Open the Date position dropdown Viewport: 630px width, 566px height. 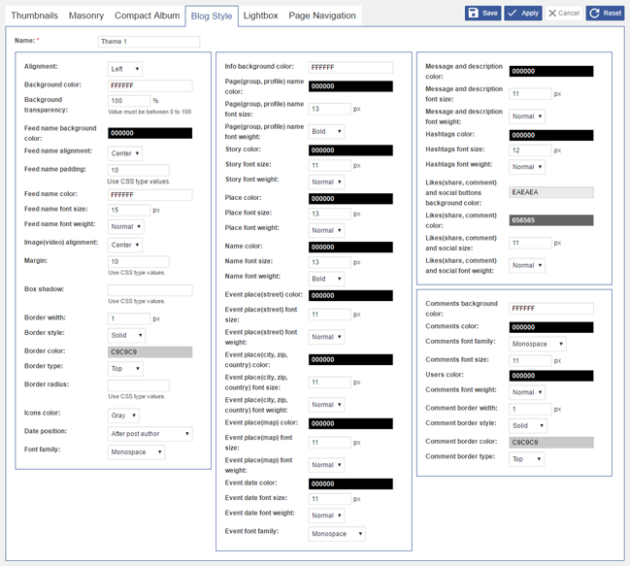(x=150, y=433)
